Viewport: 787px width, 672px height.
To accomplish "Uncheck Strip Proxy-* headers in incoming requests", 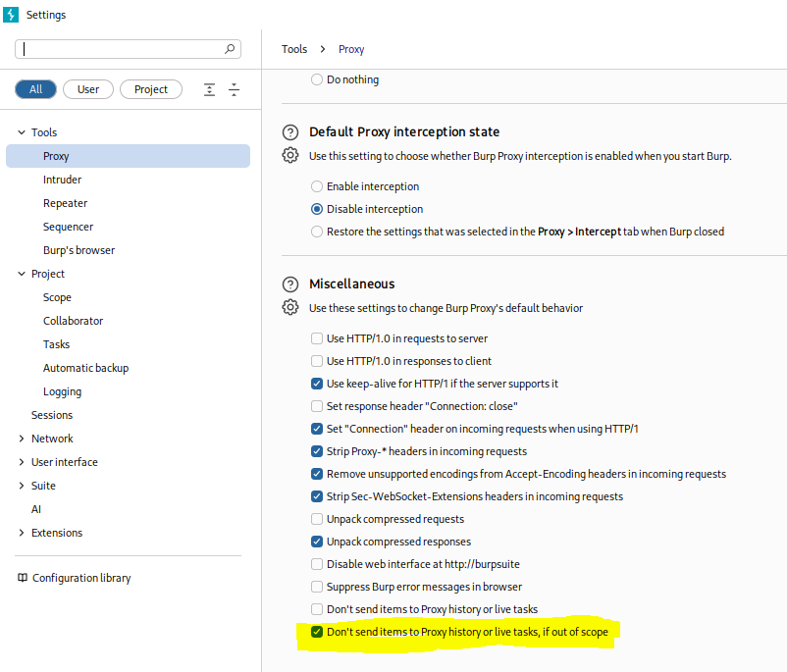I will tap(317, 451).
